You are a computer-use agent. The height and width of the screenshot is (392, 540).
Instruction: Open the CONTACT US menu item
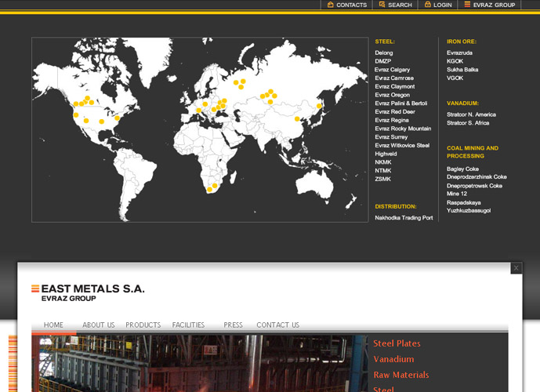click(278, 325)
